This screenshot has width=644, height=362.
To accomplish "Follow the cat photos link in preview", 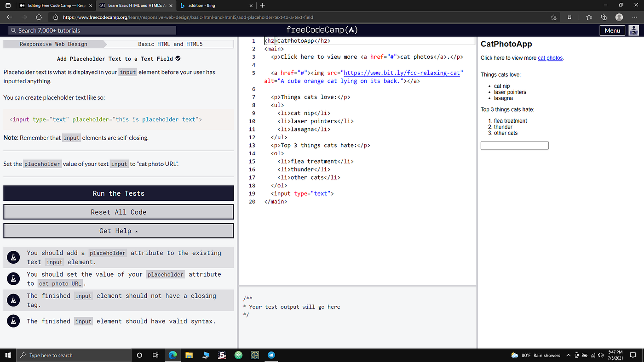I will pyautogui.click(x=550, y=58).
